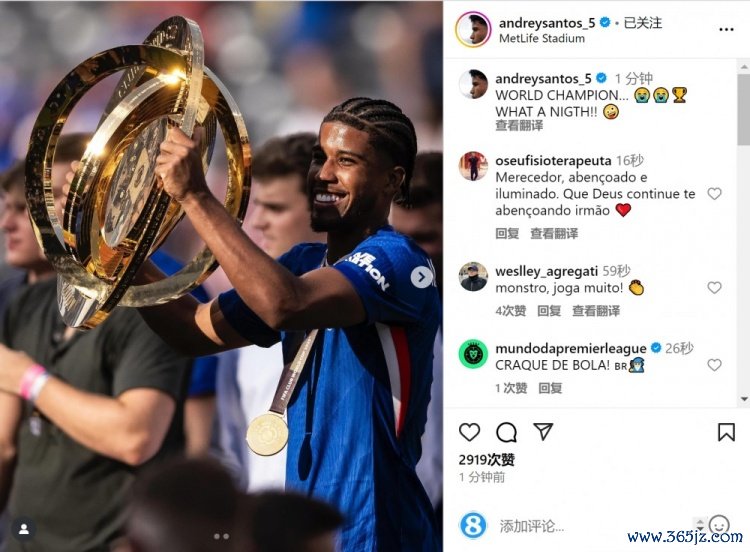Like the post with heart icon
The height and width of the screenshot is (552, 750).
coord(469,432)
